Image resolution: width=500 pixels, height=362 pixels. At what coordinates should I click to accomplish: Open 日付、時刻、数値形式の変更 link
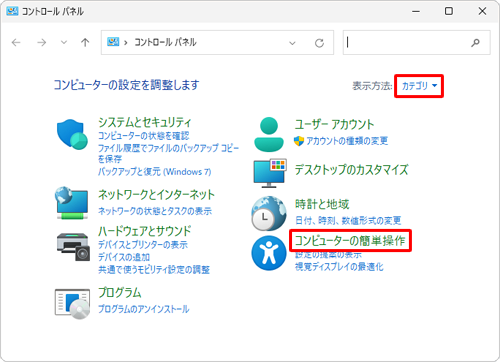point(348,220)
